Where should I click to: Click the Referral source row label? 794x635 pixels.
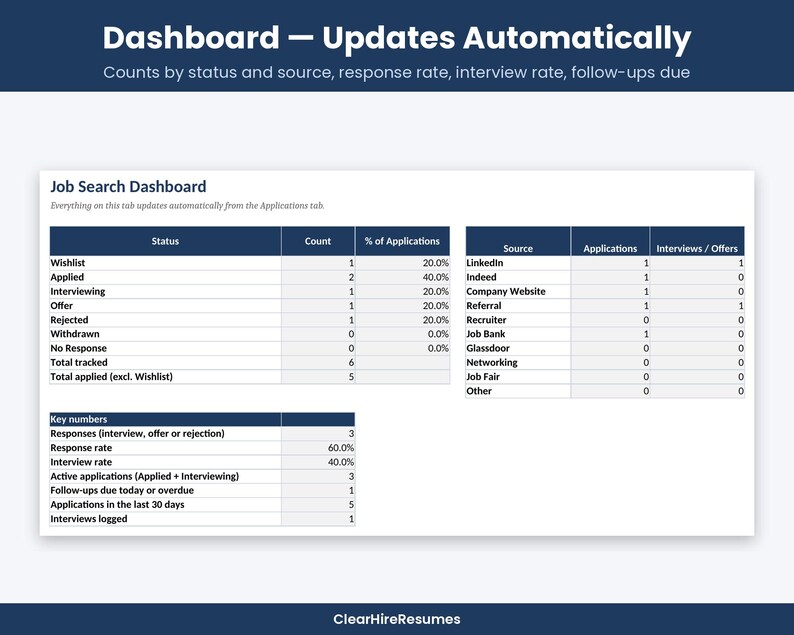[484, 305]
